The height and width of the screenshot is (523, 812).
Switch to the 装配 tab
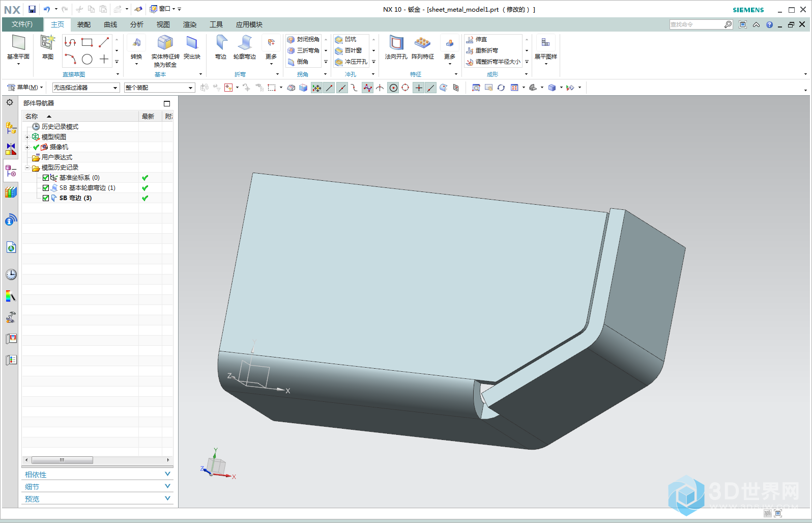pyautogui.click(x=84, y=24)
